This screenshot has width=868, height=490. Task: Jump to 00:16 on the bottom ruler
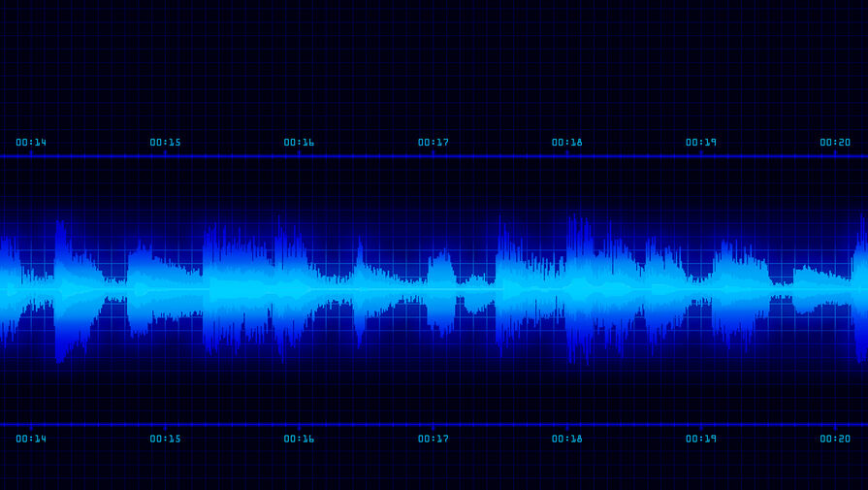point(299,439)
